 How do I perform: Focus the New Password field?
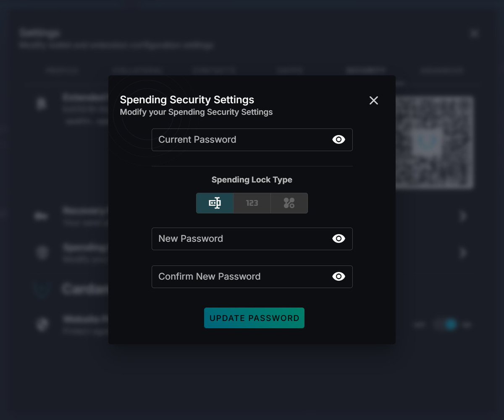[252, 239]
